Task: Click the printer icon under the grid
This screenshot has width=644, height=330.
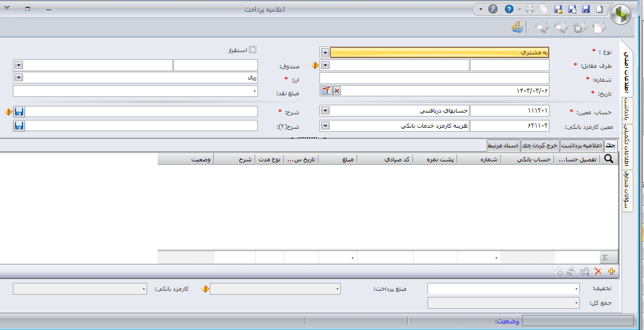Action: point(571,271)
